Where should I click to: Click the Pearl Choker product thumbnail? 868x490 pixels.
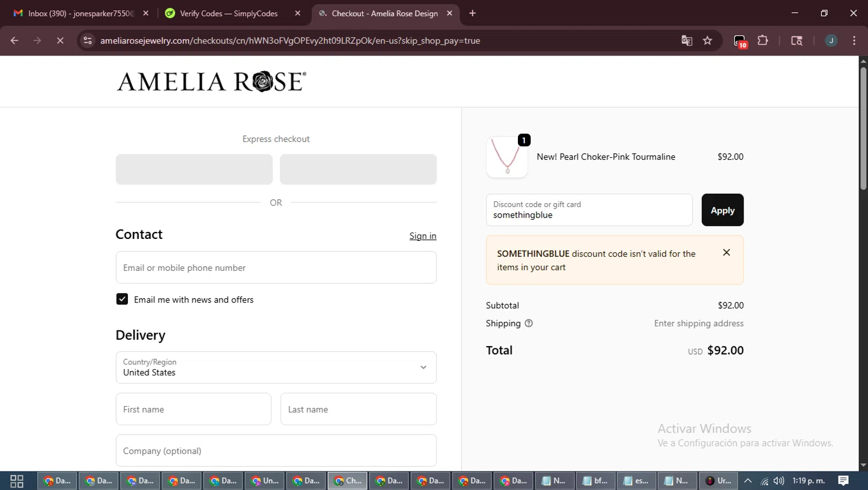click(507, 157)
